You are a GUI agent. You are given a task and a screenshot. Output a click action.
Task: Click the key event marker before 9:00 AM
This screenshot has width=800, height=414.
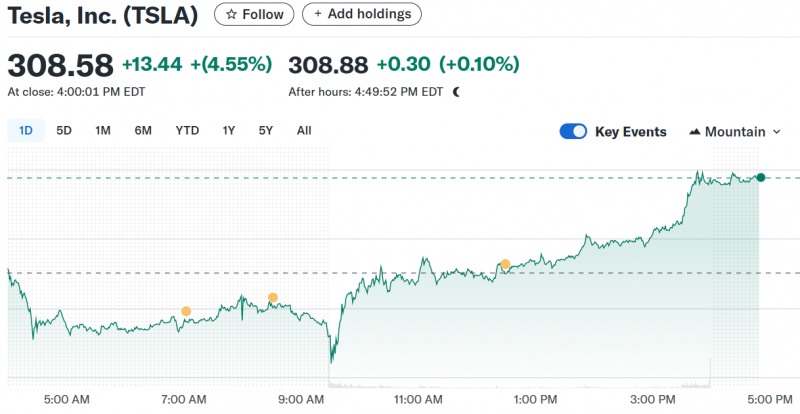(273, 297)
